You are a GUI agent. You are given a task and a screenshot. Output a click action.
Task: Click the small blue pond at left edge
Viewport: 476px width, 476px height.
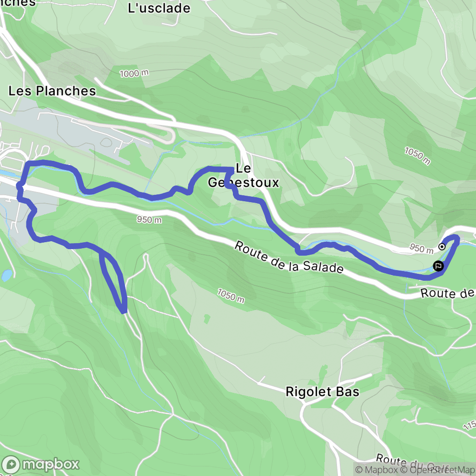[x=7, y=275]
